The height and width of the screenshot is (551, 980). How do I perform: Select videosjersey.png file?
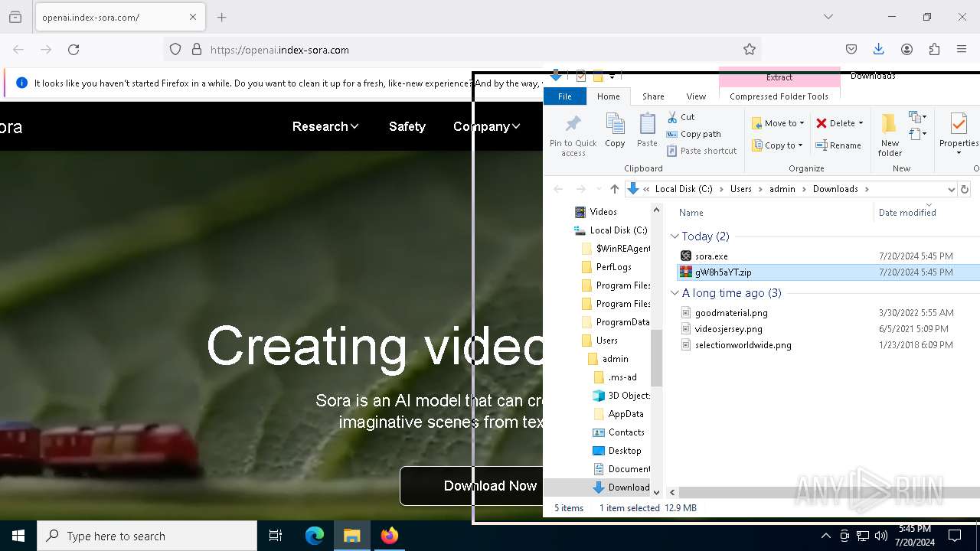(728, 329)
